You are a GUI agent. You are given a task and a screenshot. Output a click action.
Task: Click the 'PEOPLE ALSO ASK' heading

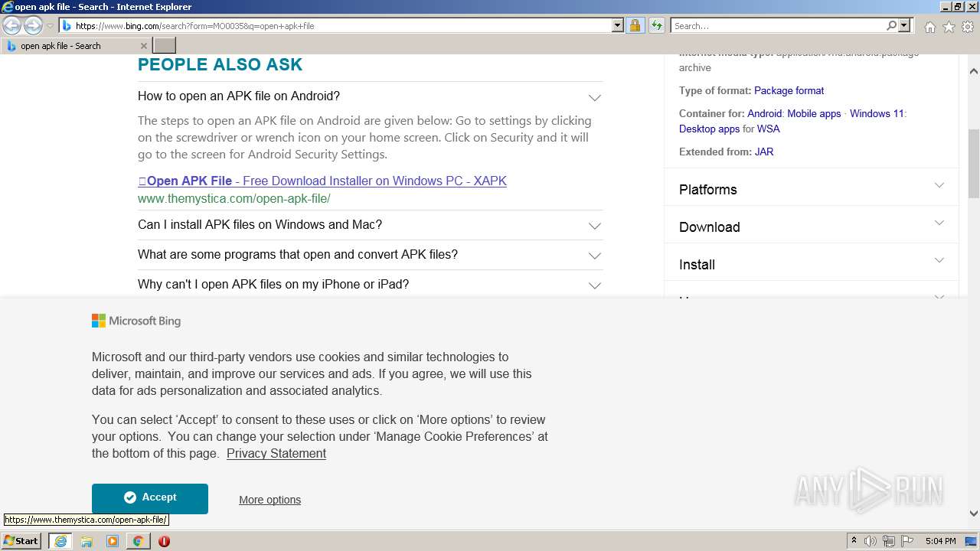click(220, 65)
